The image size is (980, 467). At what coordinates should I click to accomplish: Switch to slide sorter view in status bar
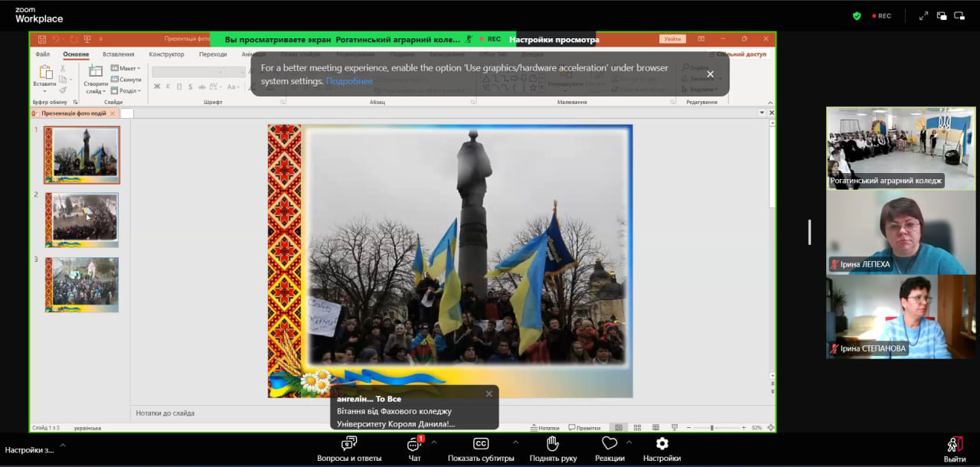click(637, 428)
